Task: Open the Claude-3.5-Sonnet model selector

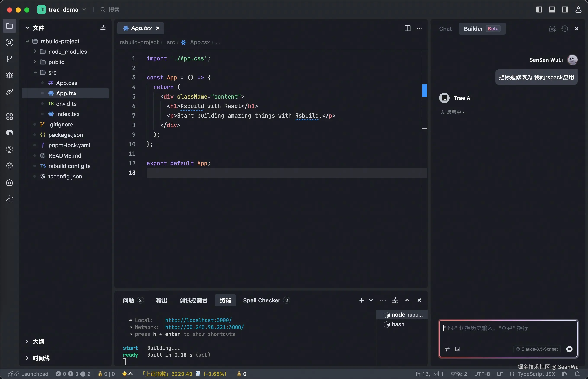Action: (x=537, y=349)
